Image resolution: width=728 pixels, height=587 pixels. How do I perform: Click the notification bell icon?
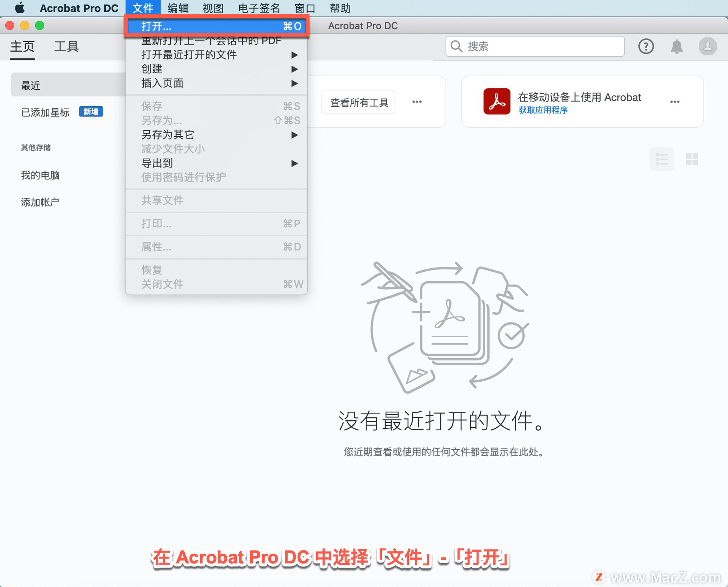(677, 46)
